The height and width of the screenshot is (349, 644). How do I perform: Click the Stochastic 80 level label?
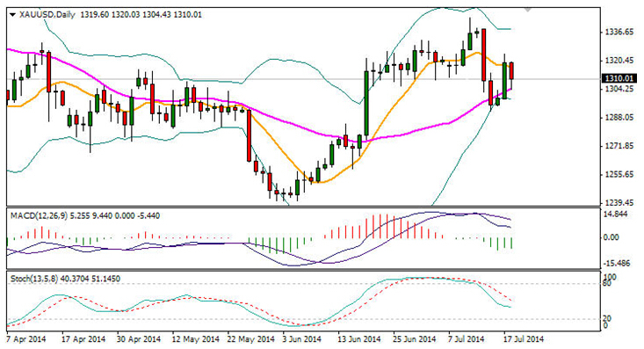click(x=607, y=283)
